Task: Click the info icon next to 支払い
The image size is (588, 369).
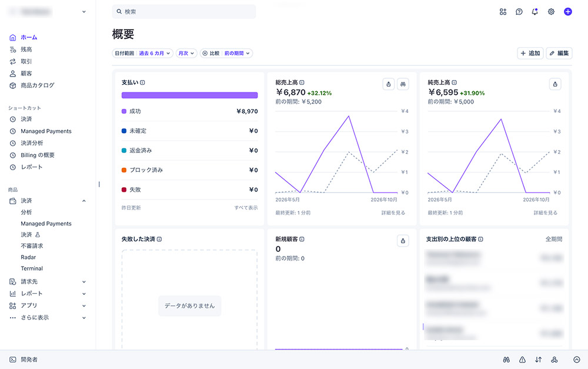Action: tap(142, 82)
